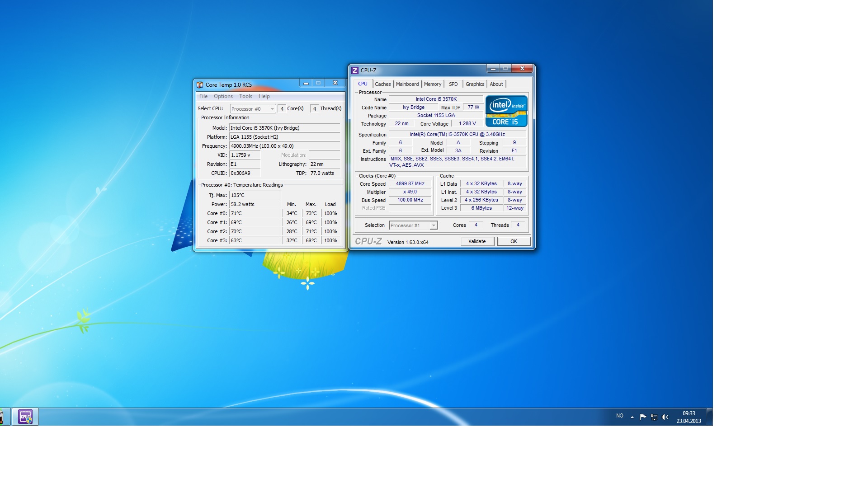
Task: Click the CPU-Z taskbar icon
Action: tap(25, 417)
